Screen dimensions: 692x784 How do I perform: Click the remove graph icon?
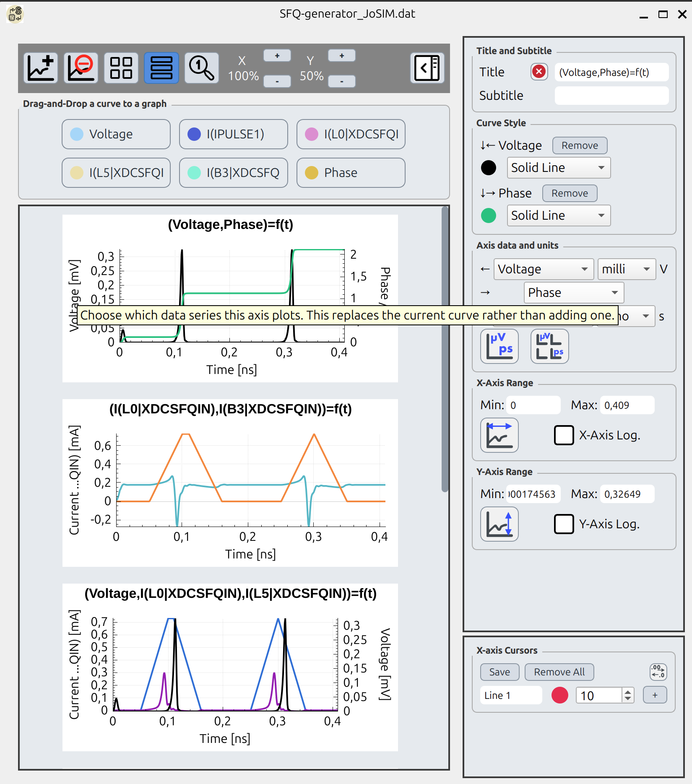81,68
